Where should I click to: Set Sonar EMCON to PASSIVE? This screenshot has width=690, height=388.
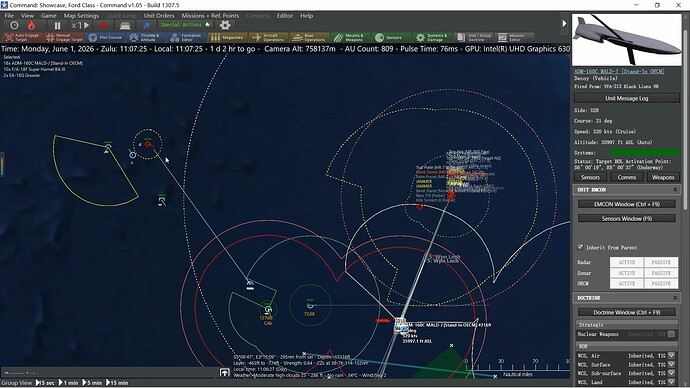661,273
